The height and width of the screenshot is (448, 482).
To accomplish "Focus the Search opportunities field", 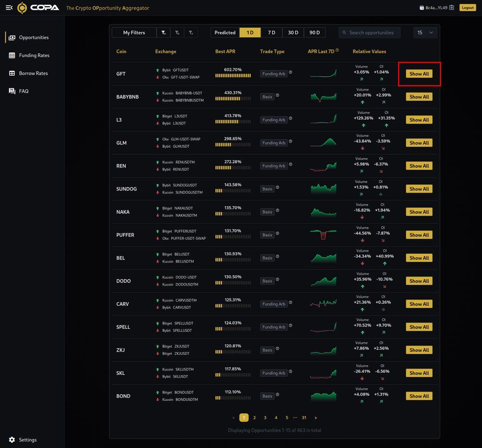I will [x=370, y=33].
